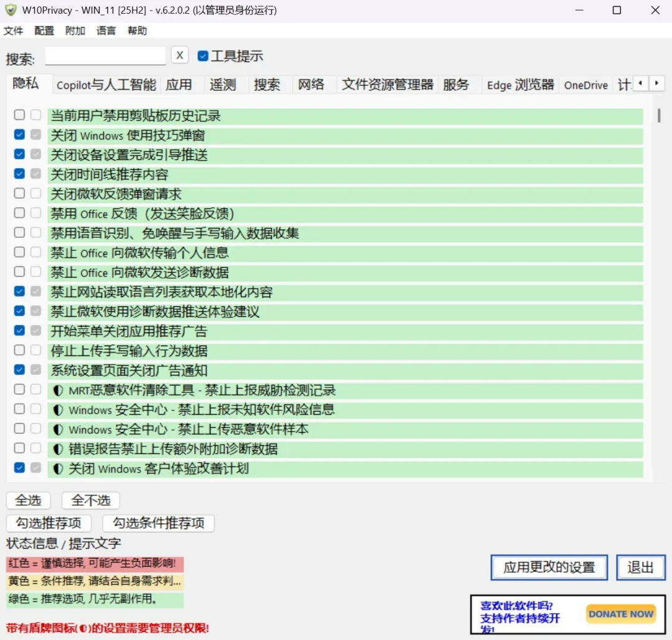672x640 pixels.
Task: Uncheck 开始菜单关闭应用推荐广告
Action: pos(19,331)
